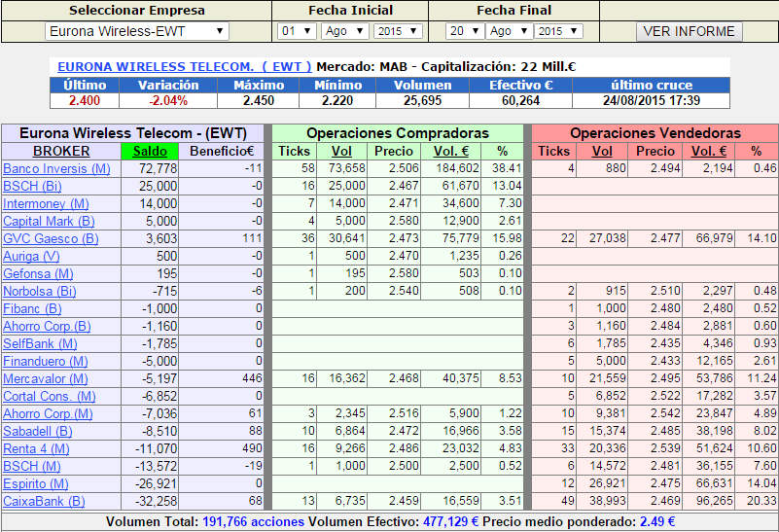The width and height of the screenshot is (779, 532).
Task: Sort buyers by the Vol header
Action: [341, 151]
